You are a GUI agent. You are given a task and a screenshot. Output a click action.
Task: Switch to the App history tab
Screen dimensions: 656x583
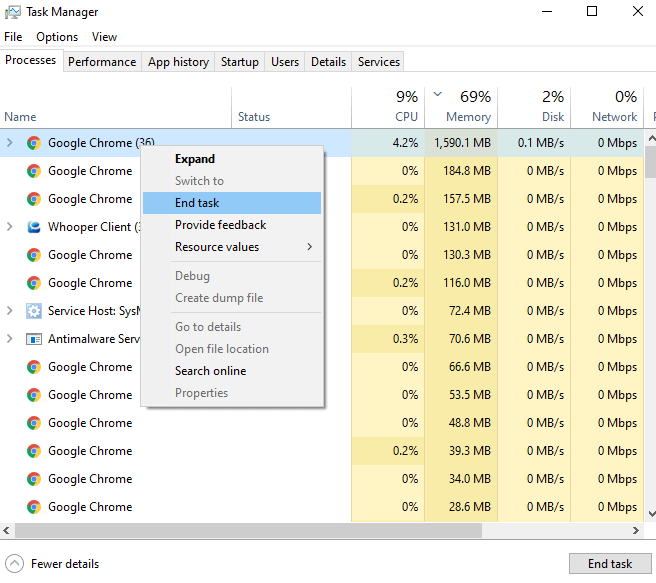coord(178,62)
